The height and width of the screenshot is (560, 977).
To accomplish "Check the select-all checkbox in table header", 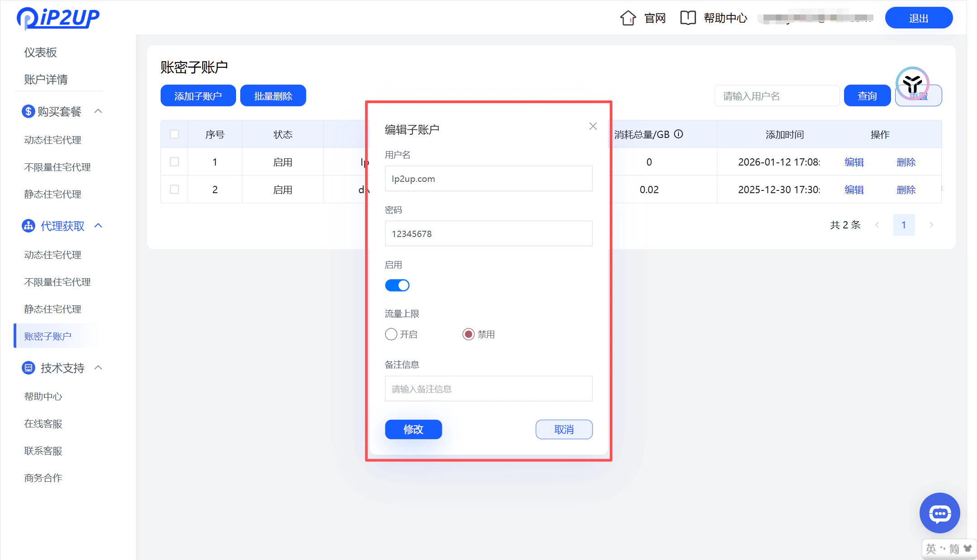I will [174, 134].
